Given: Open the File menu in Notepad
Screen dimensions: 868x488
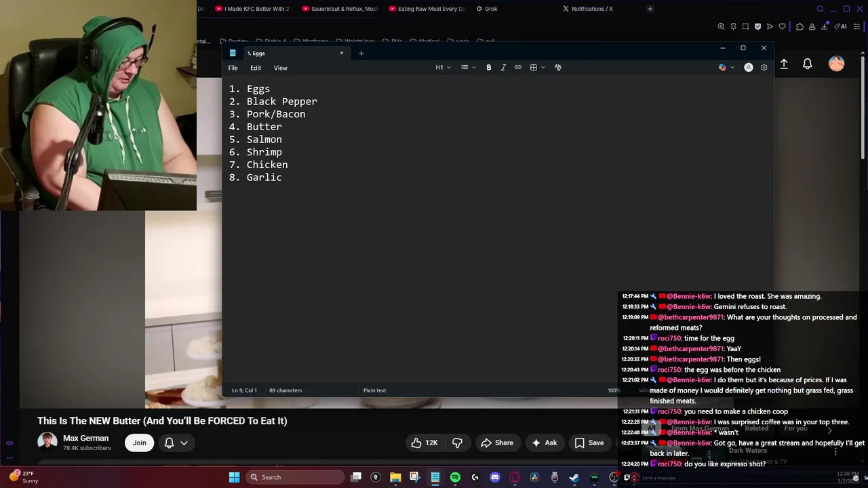Looking at the screenshot, I should coord(233,68).
